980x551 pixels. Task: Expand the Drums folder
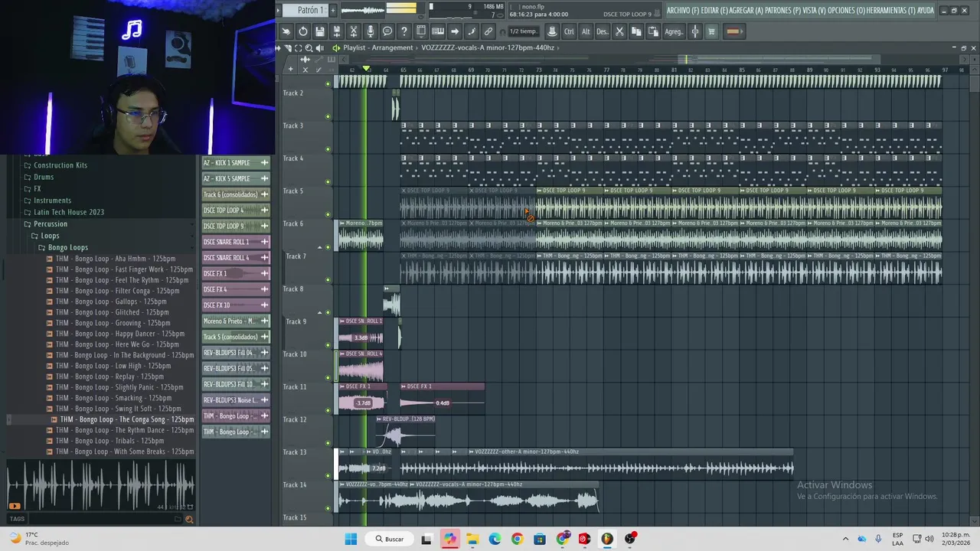[x=44, y=178]
